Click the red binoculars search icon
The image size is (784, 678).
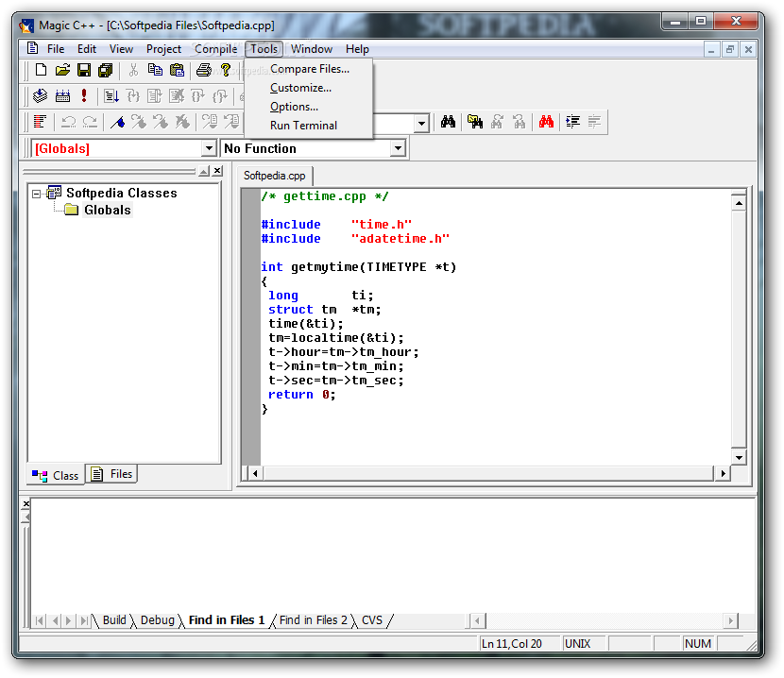coord(546,122)
